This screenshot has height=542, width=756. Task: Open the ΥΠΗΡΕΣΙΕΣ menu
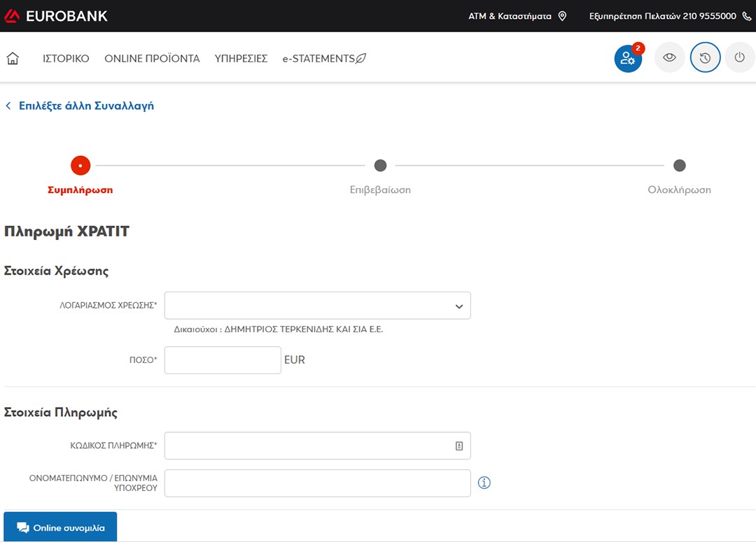(x=241, y=59)
